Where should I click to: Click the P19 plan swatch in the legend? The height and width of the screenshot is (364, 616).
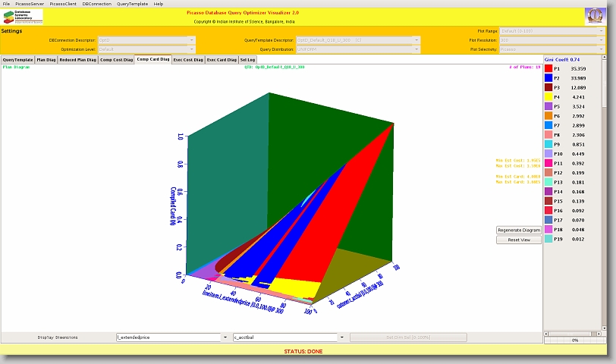548,239
